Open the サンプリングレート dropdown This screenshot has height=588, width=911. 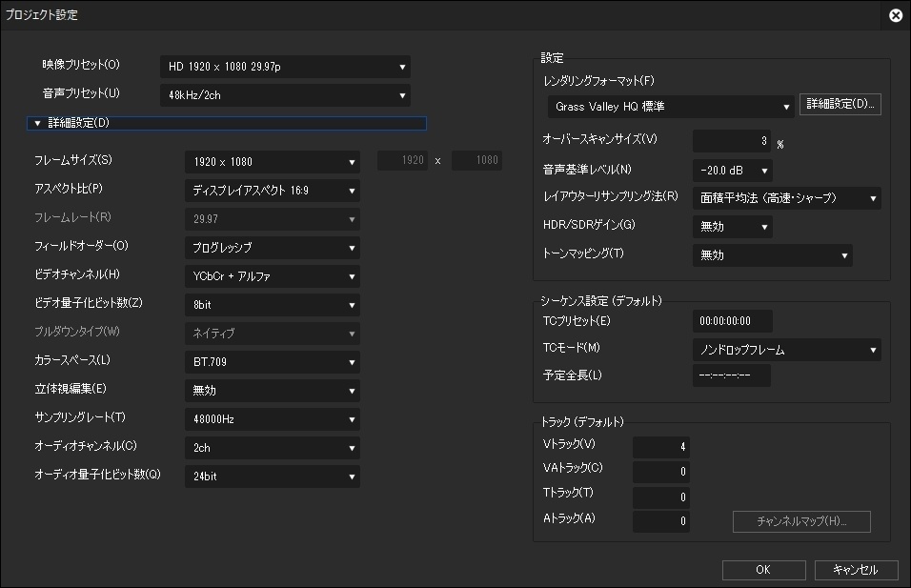(x=272, y=419)
